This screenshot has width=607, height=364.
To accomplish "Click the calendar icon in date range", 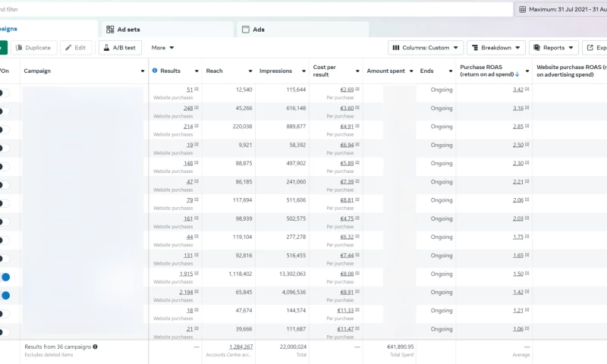I will [522, 10].
